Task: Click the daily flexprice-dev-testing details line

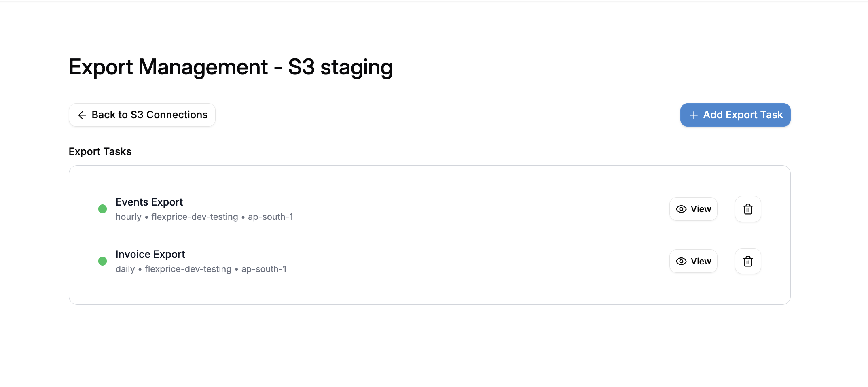Action: (x=201, y=269)
